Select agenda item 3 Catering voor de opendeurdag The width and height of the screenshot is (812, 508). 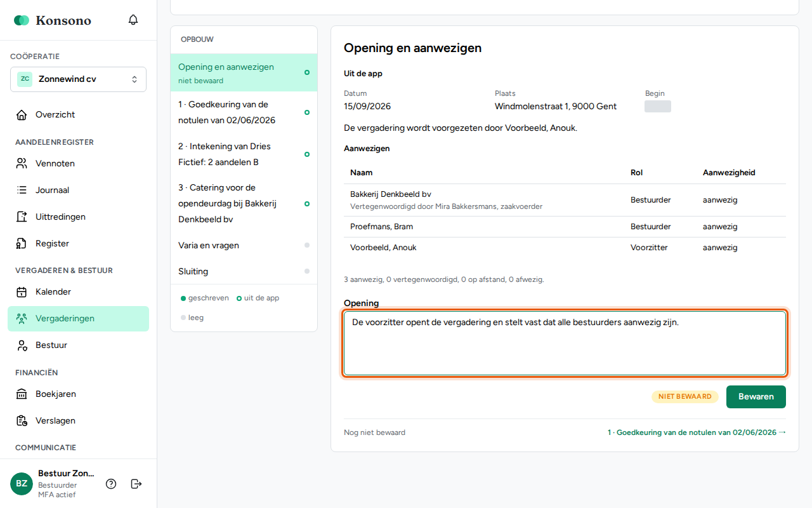[x=244, y=204]
